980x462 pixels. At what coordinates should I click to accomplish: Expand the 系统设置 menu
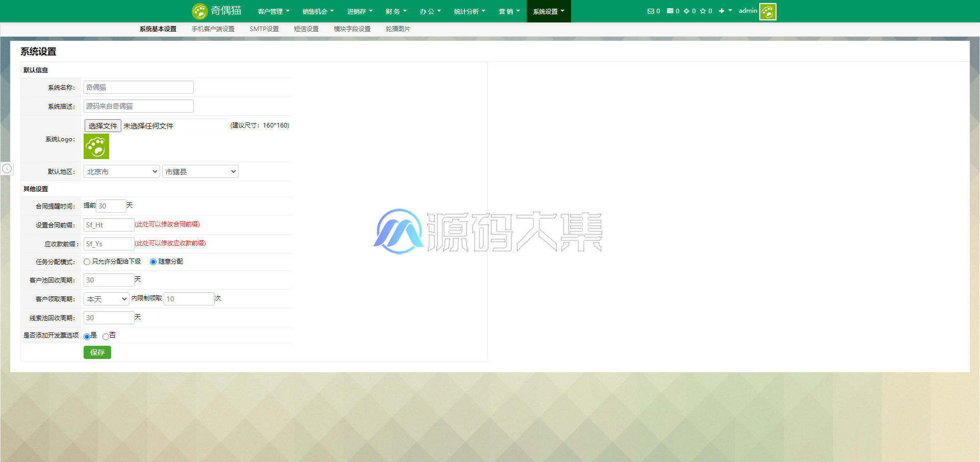(x=549, y=11)
